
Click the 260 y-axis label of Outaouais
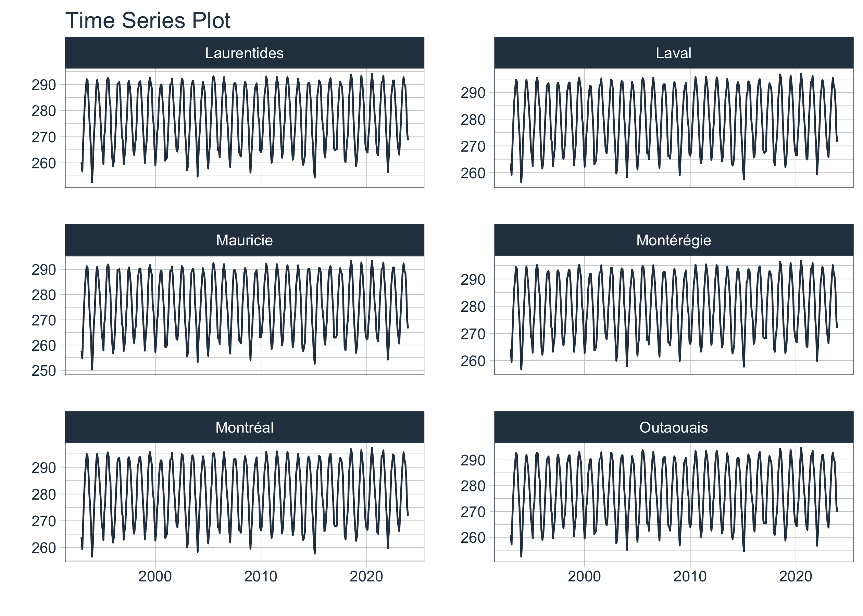(473, 538)
